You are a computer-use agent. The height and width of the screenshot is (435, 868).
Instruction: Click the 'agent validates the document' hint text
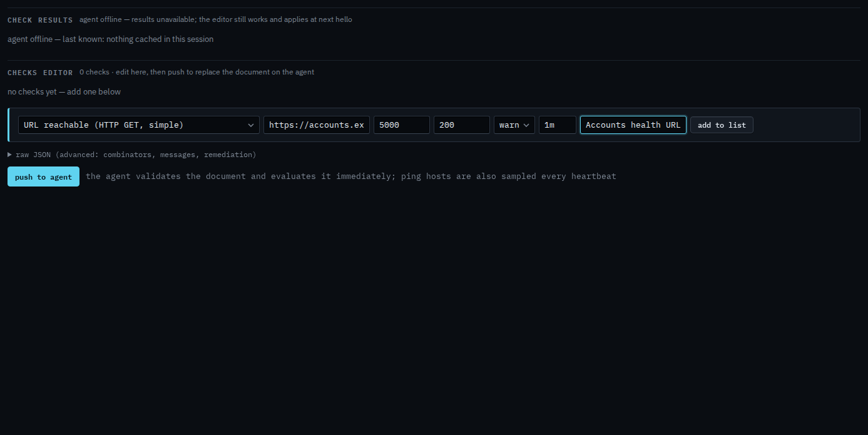[351, 177]
